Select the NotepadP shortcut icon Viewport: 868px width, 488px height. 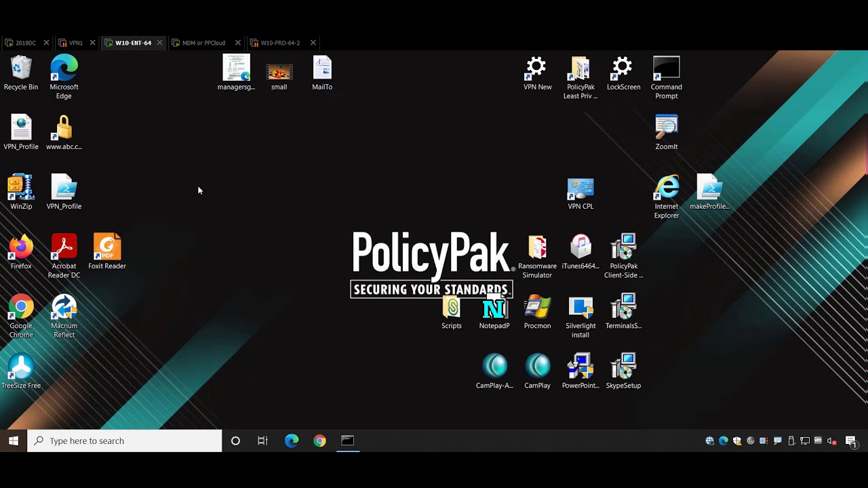tap(494, 312)
